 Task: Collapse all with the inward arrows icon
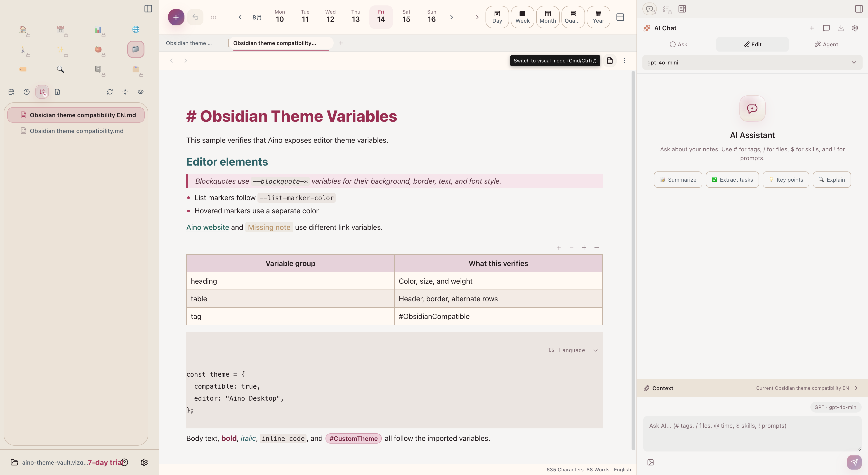pos(125,92)
